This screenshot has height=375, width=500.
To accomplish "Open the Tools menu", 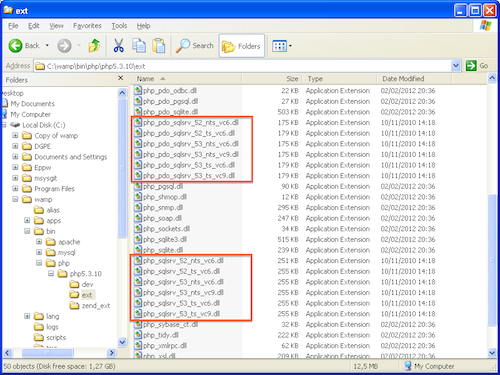I will tap(119, 26).
